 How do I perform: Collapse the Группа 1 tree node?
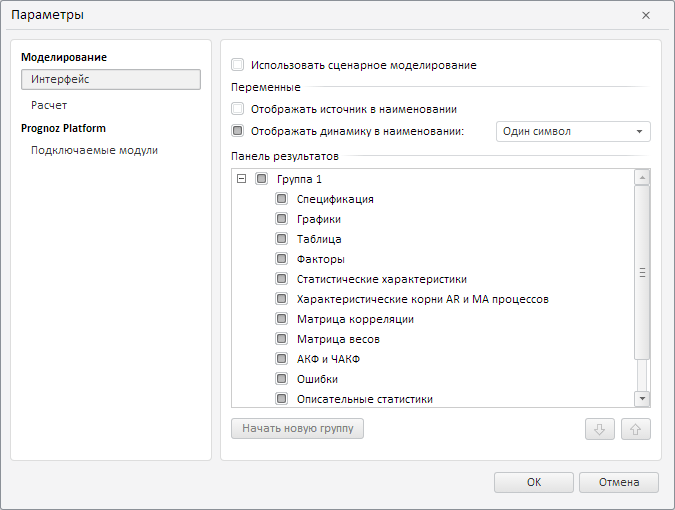click(241, 179)
